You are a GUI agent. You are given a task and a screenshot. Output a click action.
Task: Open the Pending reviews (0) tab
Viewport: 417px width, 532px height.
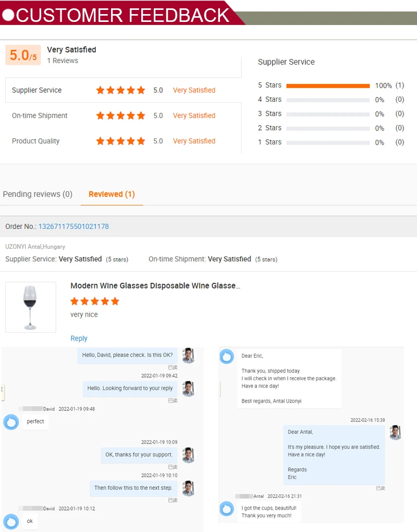pyautogui.click(x=38, y=194)
